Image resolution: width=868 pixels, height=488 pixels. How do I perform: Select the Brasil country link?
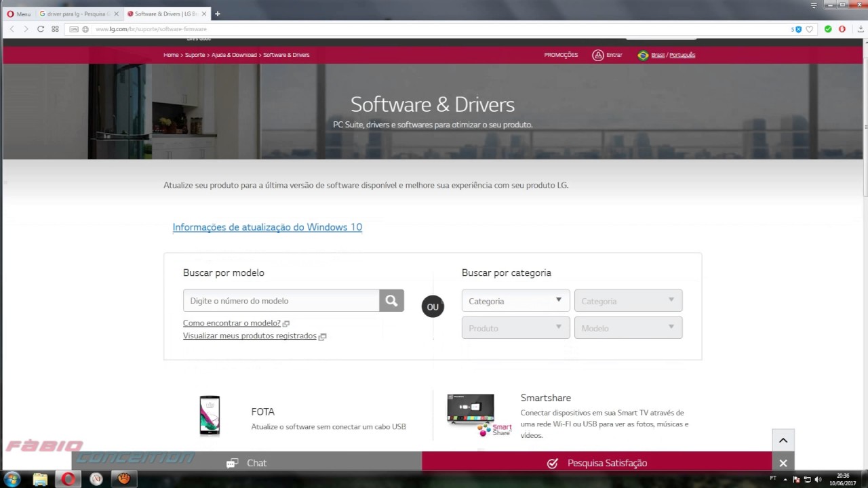tap(658, 55)
